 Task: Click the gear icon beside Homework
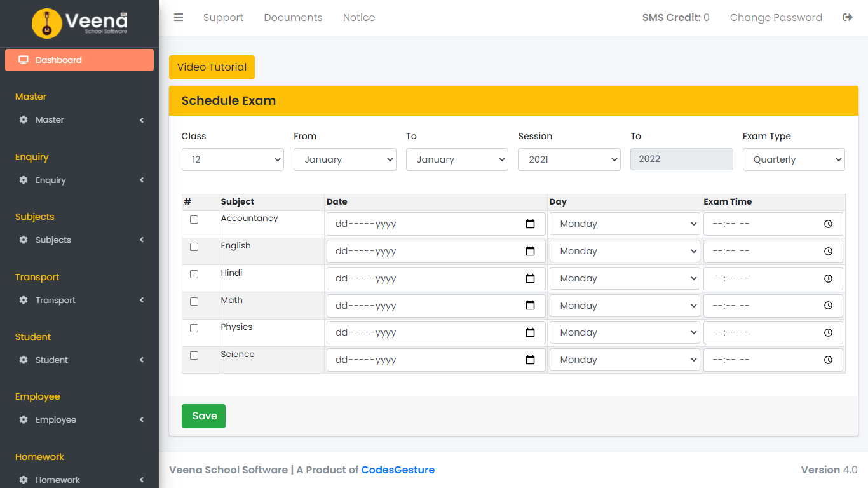[24, 480]
